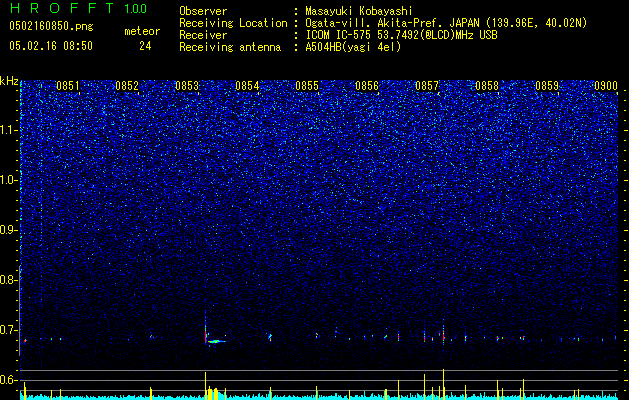
Task: Click the kHz axis unit label
Action: point(9,81)
